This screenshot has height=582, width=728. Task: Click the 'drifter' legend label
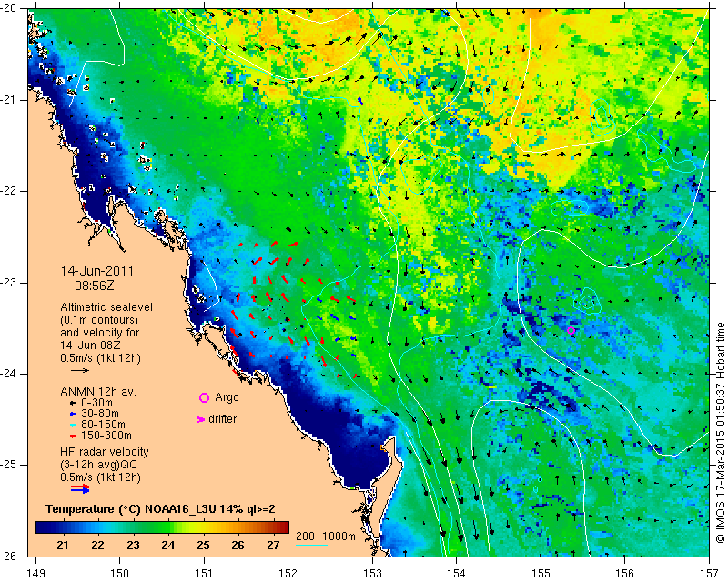222,419
